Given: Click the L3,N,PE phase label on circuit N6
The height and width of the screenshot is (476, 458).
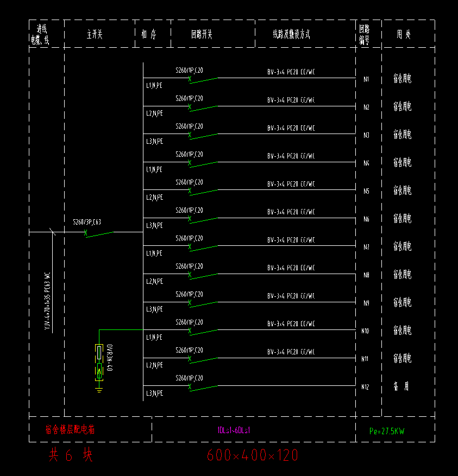Looking at the screenshot, I should 154,225.
